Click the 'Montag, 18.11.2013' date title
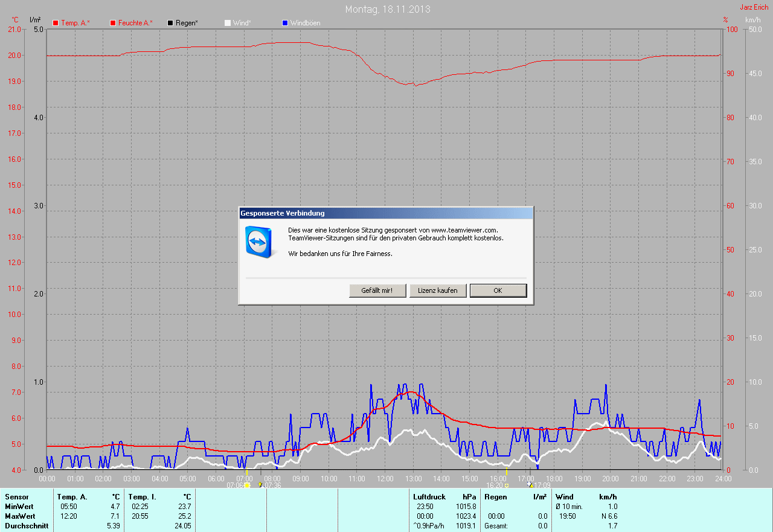 [388, 9]
